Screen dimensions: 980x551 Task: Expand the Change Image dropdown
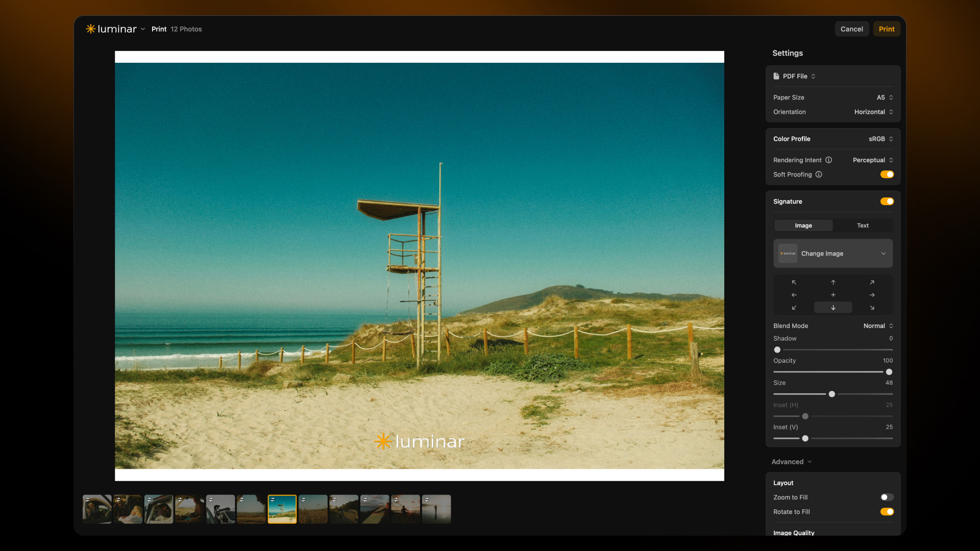tap(833, 254)
